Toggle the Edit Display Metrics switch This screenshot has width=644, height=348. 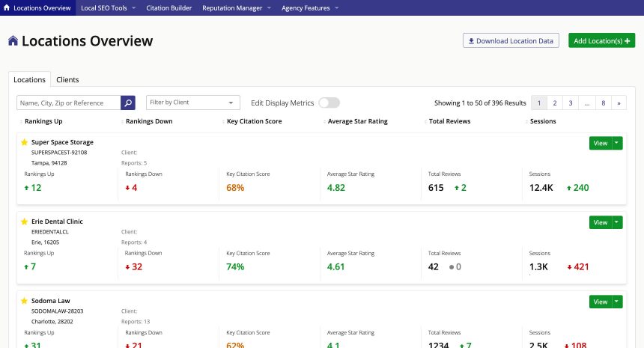[329, 103]
